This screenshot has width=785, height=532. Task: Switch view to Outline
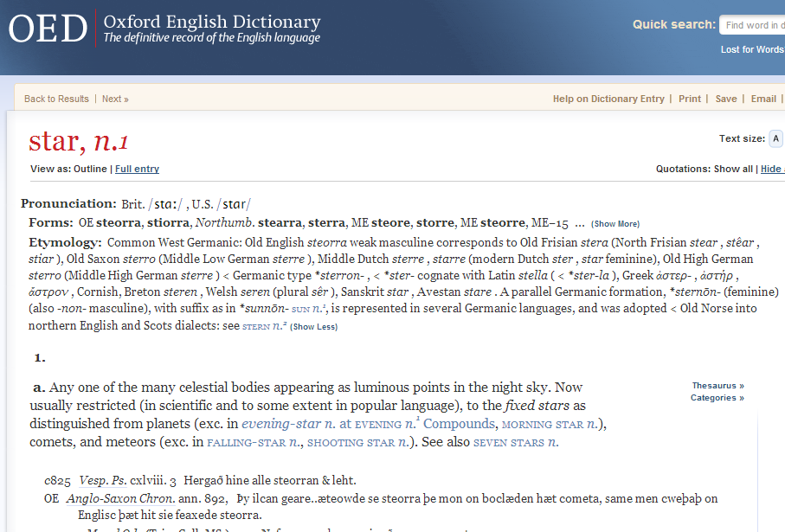(x=90, y=170)
